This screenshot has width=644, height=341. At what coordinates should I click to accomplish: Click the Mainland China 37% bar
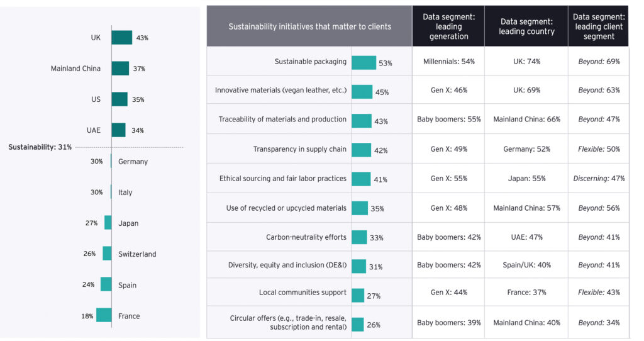tap(120, 69)
